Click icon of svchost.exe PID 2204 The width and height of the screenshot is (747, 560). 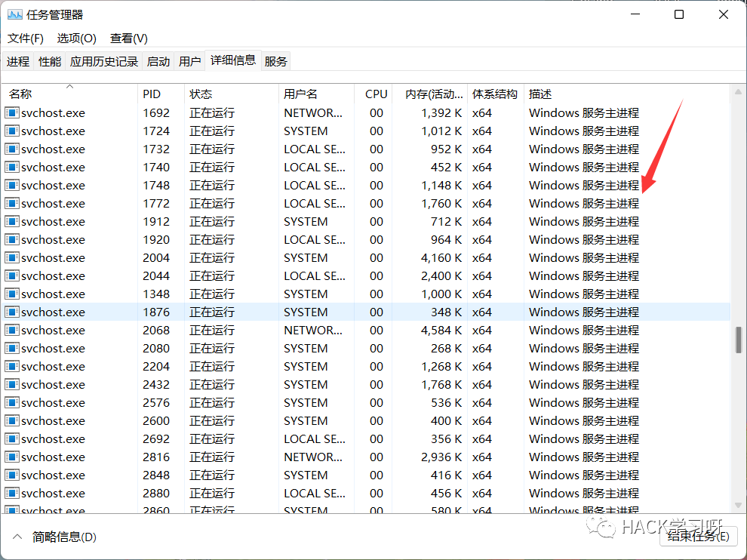[12, 367]
